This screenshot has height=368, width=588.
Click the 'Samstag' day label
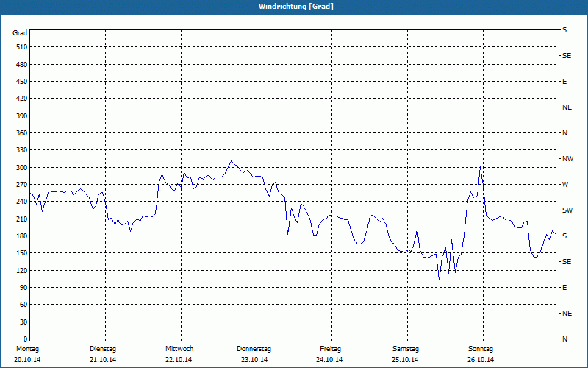406,349
